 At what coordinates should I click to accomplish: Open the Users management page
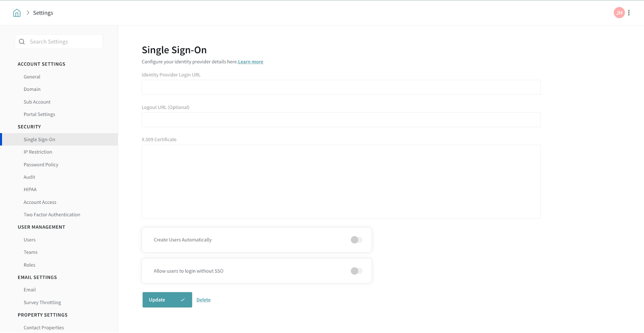coord(30,240)
